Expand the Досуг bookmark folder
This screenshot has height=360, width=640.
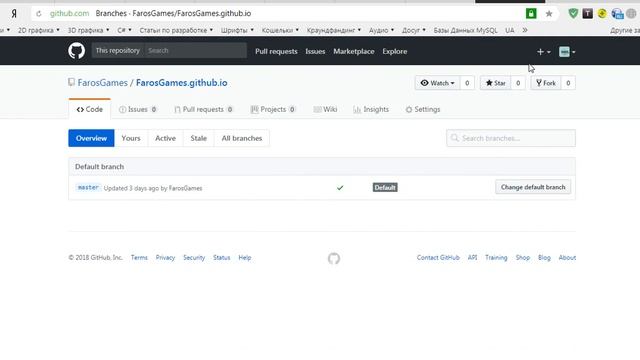pyautogui.click(x=413, y=30)
